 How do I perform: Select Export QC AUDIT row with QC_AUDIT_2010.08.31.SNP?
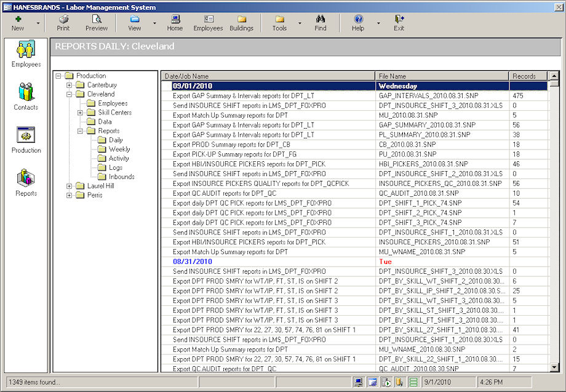[x=354, y=193]
